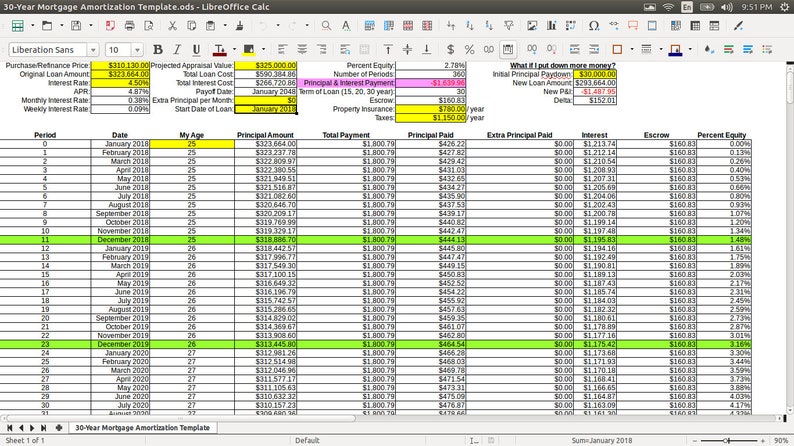Viewport: 794px width, 446px height.
Task: Insert comment icon
Action: [x=633, y=26]
